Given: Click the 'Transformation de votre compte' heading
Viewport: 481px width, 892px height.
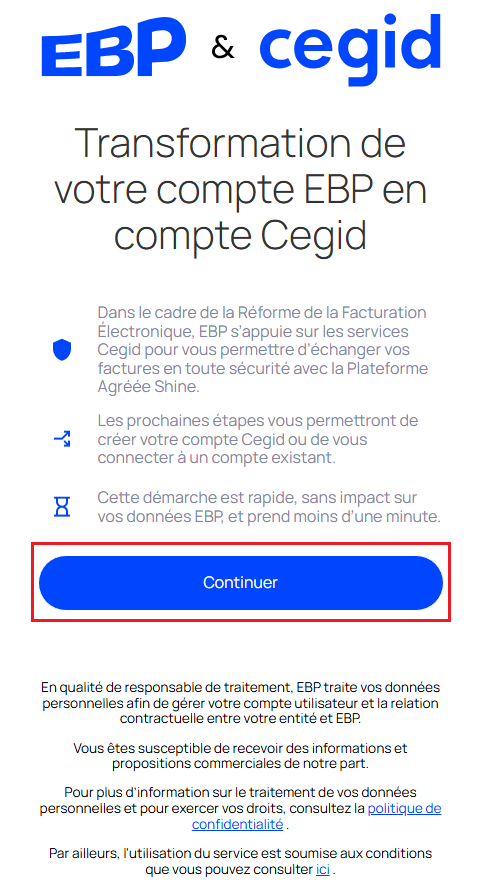Looking at the screenshot, I should pyautogui.click(x=240, y=189).
